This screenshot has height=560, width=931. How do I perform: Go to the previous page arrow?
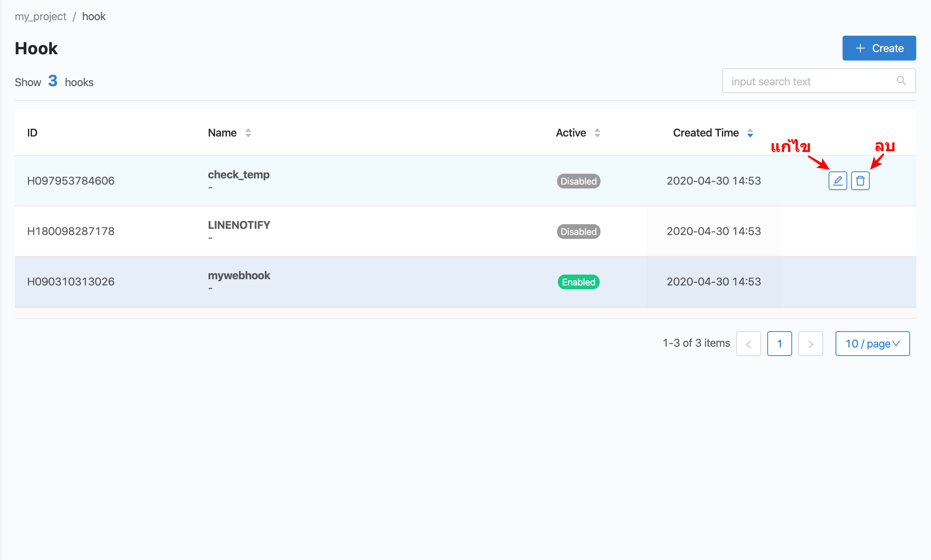pos(748,344)
